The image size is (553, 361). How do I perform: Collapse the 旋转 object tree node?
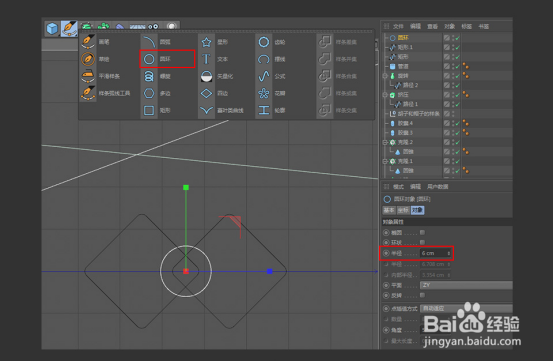pyautogui.click(x=385, y=76)
